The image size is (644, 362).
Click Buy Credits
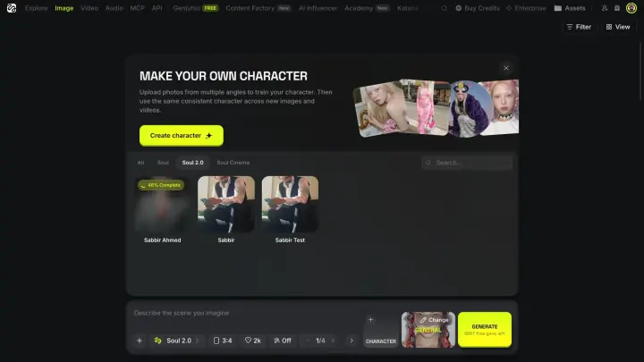pyautogui.click(x=478, y=8)
